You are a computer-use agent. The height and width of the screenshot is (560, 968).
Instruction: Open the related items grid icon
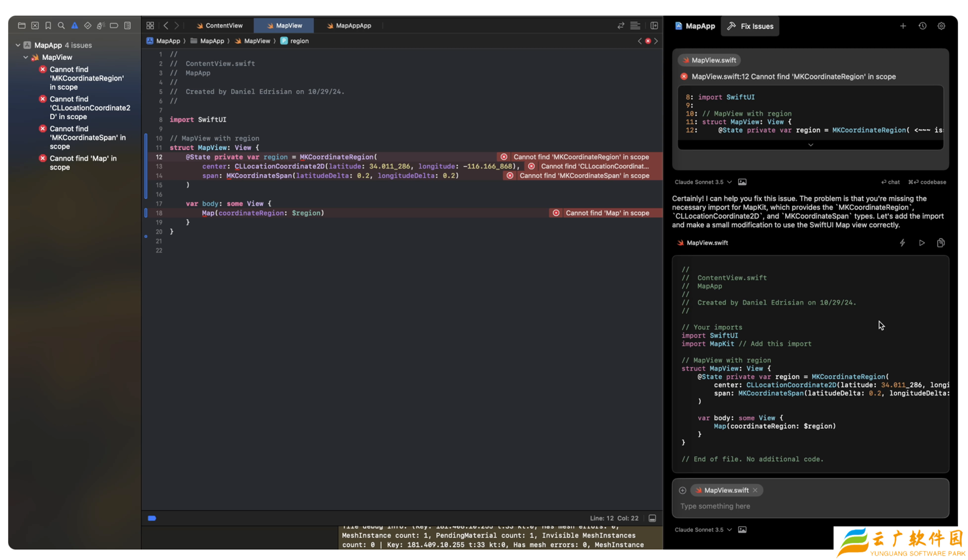coord(150,26)
